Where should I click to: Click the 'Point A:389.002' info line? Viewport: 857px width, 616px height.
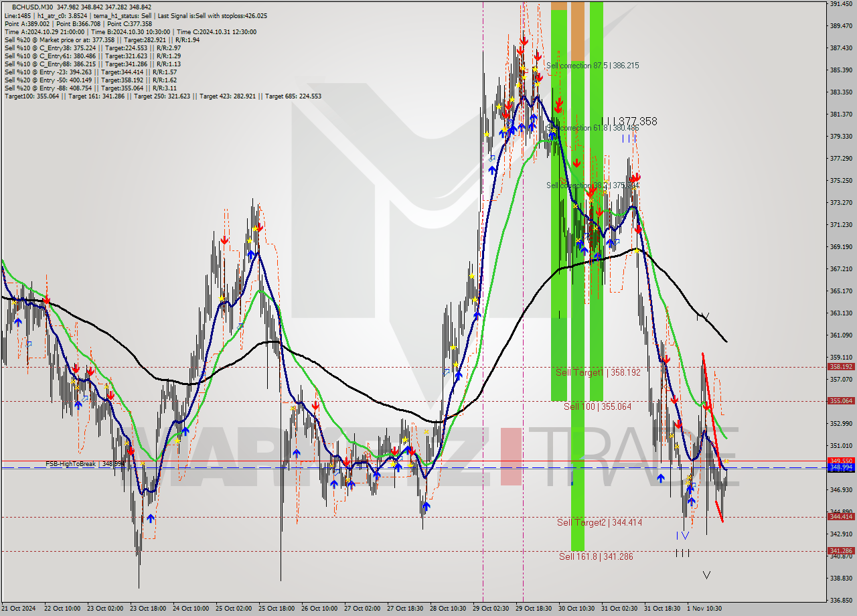[x=77, y=23]
